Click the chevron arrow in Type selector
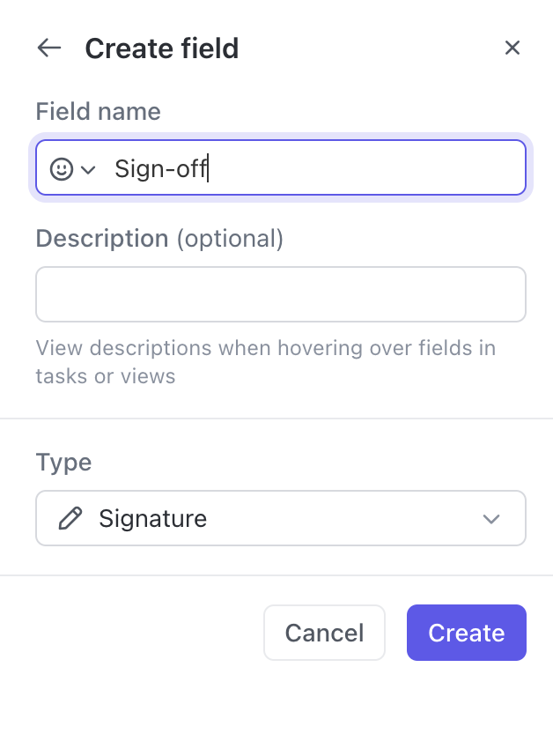The width and height of the screenshot is (553, 756). tap(491, 519)
